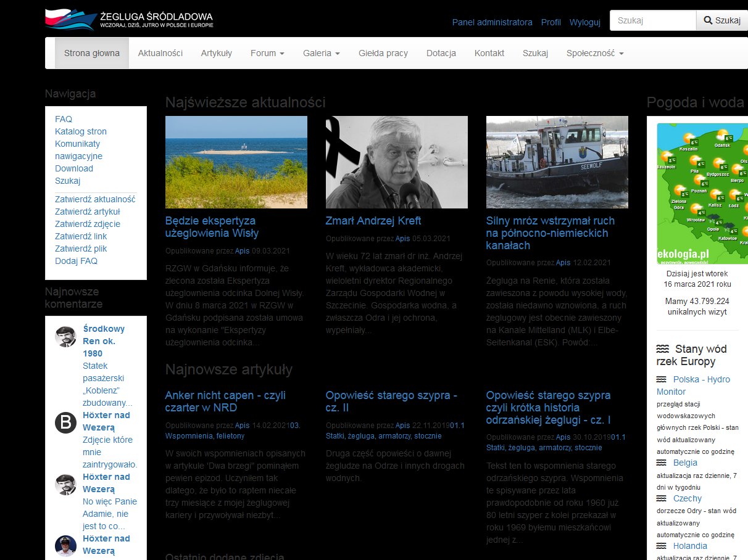Click category 03. Wspomnienia, felietony
Image resolution: width=748 pixels, height=560 pixels.
pos(233,430)
